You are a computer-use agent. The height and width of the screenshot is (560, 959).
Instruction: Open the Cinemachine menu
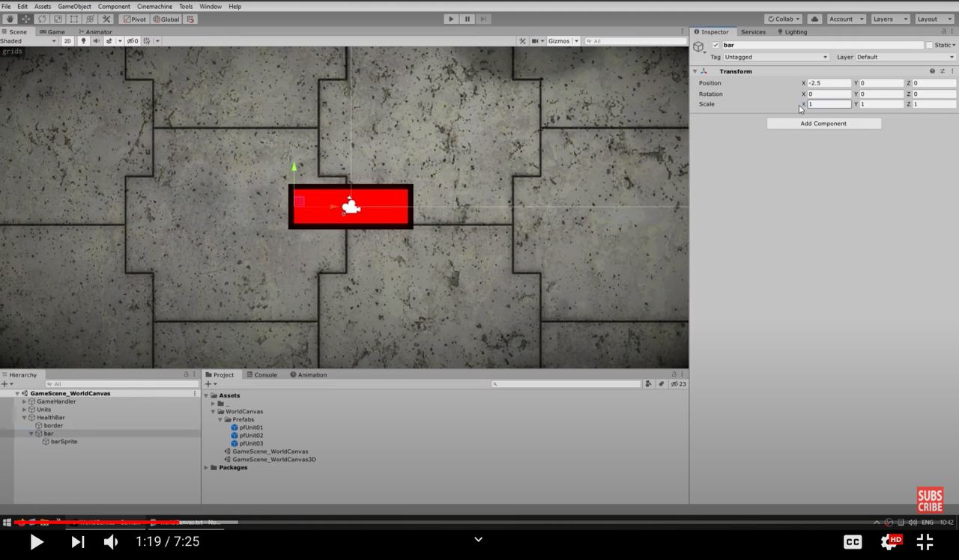click(154, 6)
